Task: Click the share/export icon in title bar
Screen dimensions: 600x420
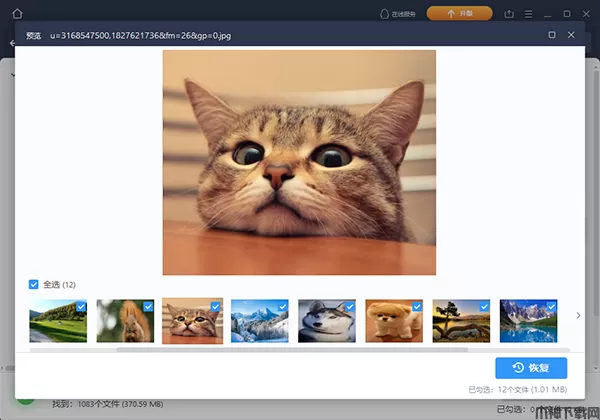Action: (510, 13)
